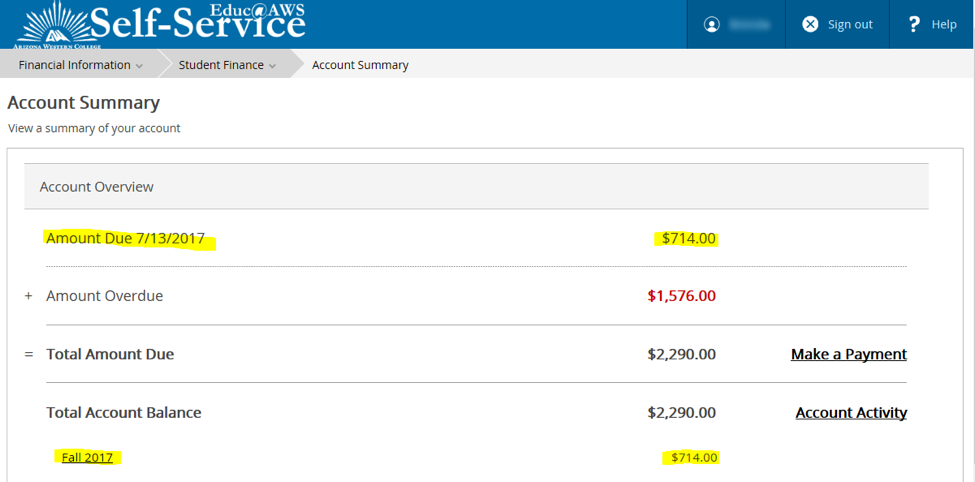Click the Help question mark icon
The width and height of the screenshot is (975, 482).
pyautogui.click(x=913, y=24)
